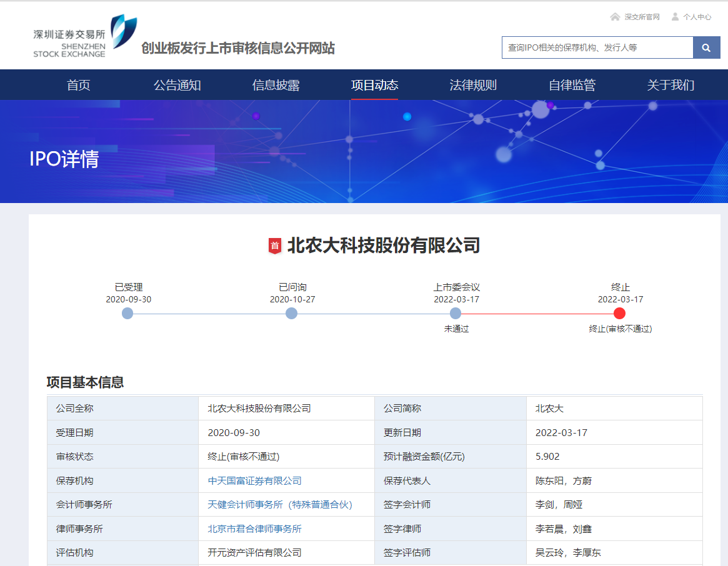728x566 pixels.
Task: Focus the IPO search input field
Action: click(597, 48)
